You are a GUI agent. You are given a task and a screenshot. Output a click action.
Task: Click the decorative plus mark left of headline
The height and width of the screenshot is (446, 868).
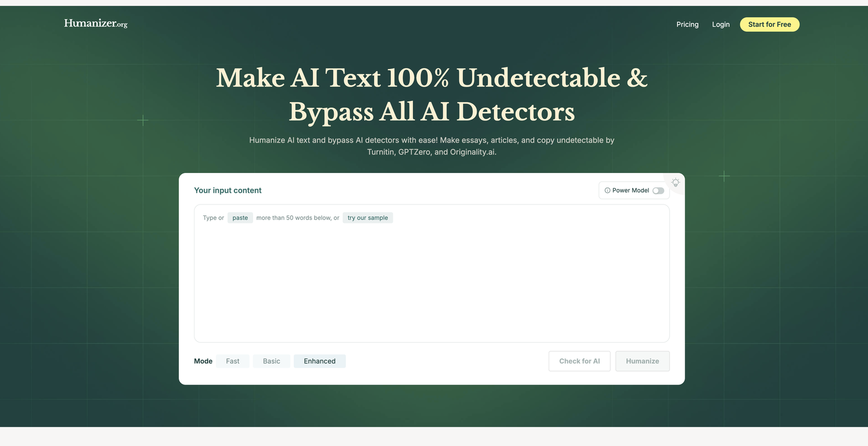[142, 120]
